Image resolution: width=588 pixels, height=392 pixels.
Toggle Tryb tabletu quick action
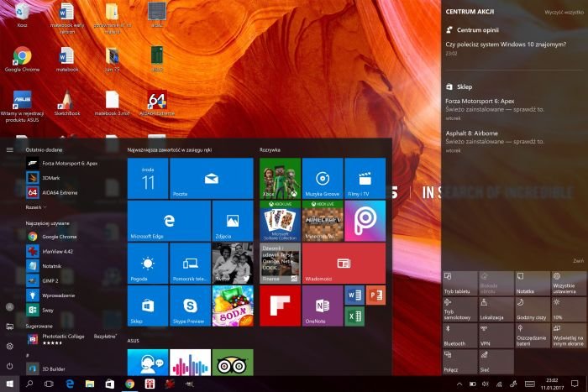459,284
